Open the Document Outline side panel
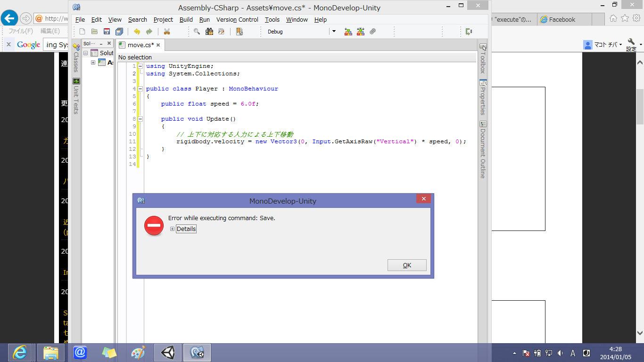 click(483, 150)
